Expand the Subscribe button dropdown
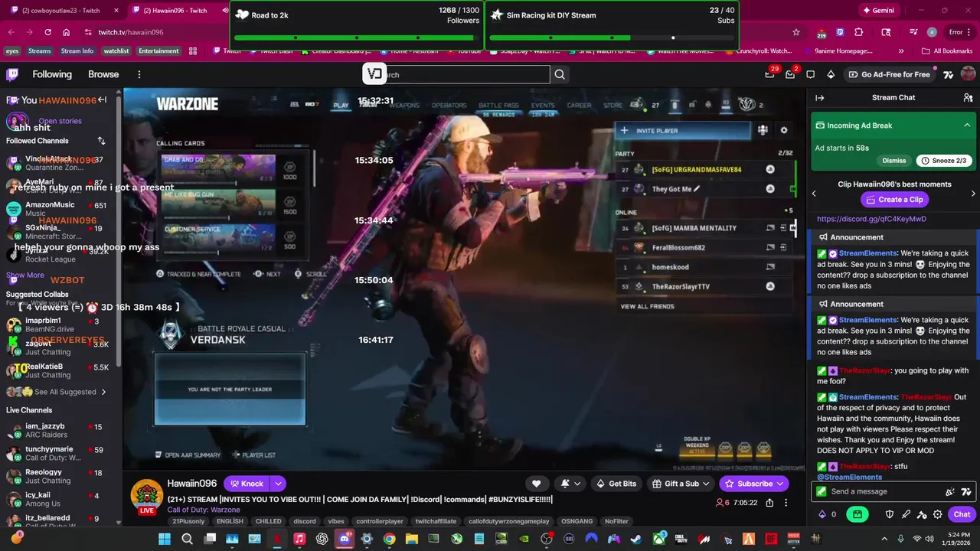The width and height of the screenshot is (980, 551). 780,484
